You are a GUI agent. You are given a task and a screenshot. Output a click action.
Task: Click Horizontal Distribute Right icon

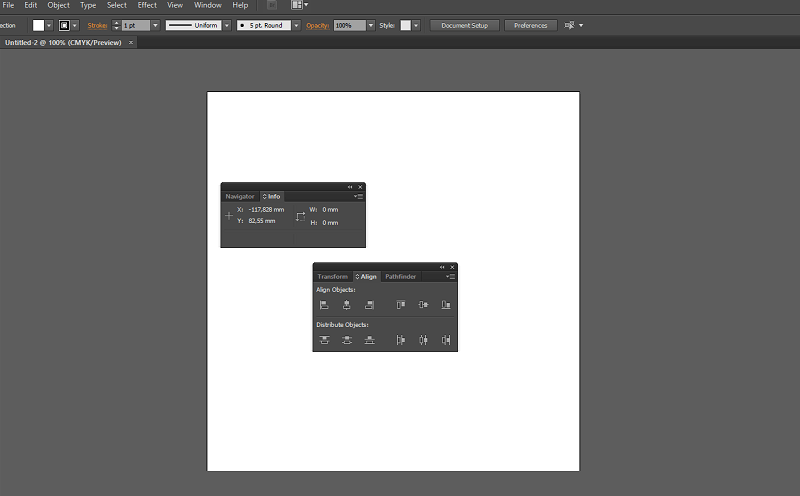click(x=445, y=340)
